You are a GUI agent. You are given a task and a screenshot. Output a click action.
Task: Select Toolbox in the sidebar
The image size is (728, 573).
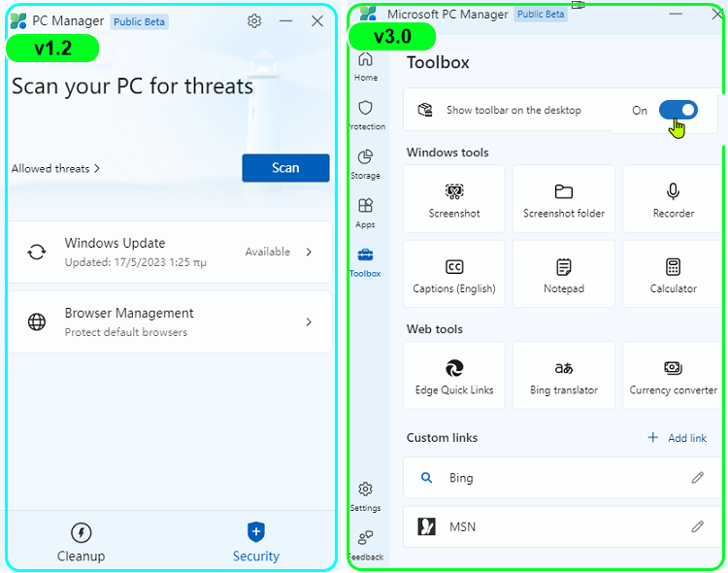[x=366, y=262]
